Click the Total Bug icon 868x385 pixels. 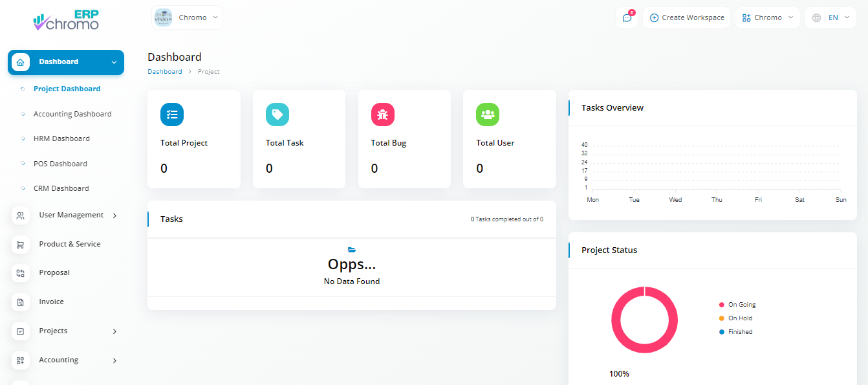click(383, 115)
